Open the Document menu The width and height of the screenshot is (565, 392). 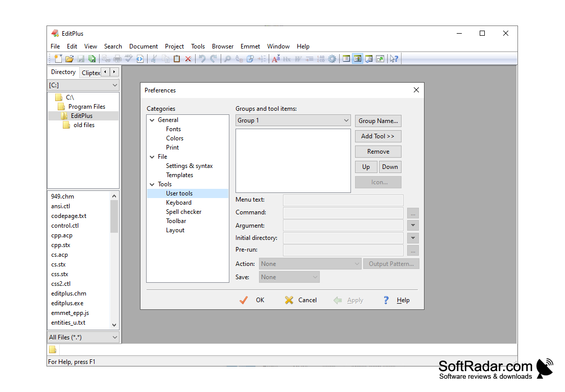[144, 46]
